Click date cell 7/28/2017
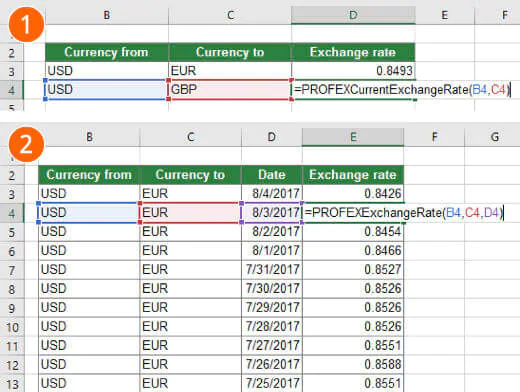 pos(272,326)
